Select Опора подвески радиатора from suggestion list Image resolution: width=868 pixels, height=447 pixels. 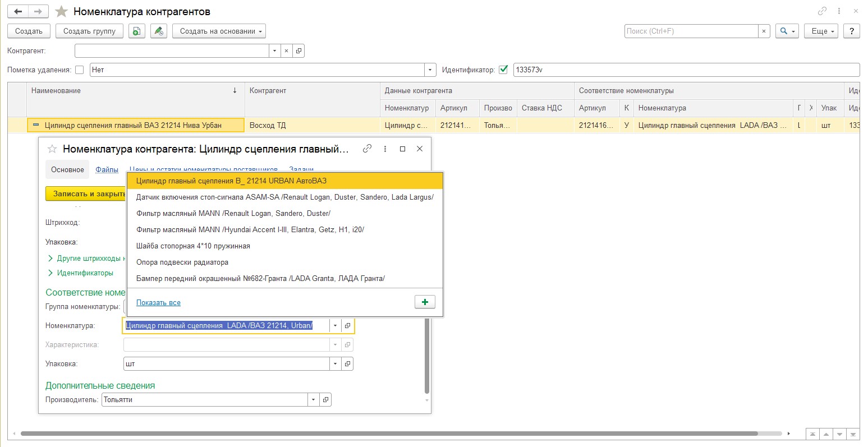[x=182, y=262]
